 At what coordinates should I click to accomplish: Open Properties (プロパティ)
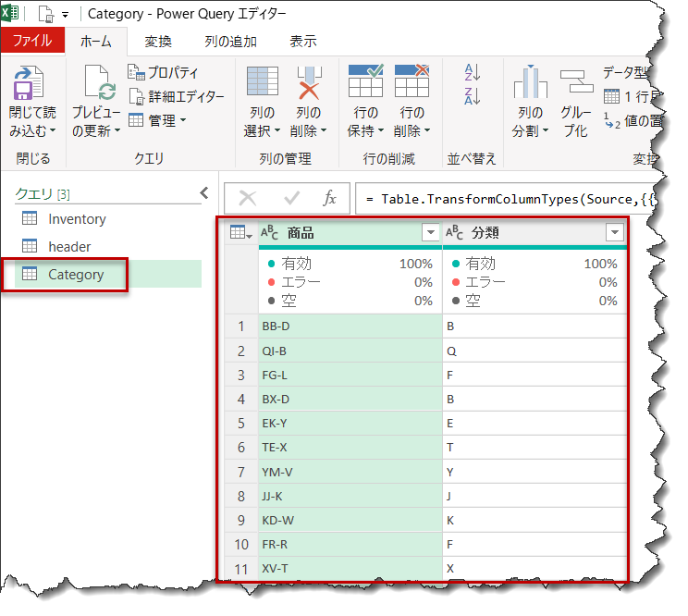[163, 72]
